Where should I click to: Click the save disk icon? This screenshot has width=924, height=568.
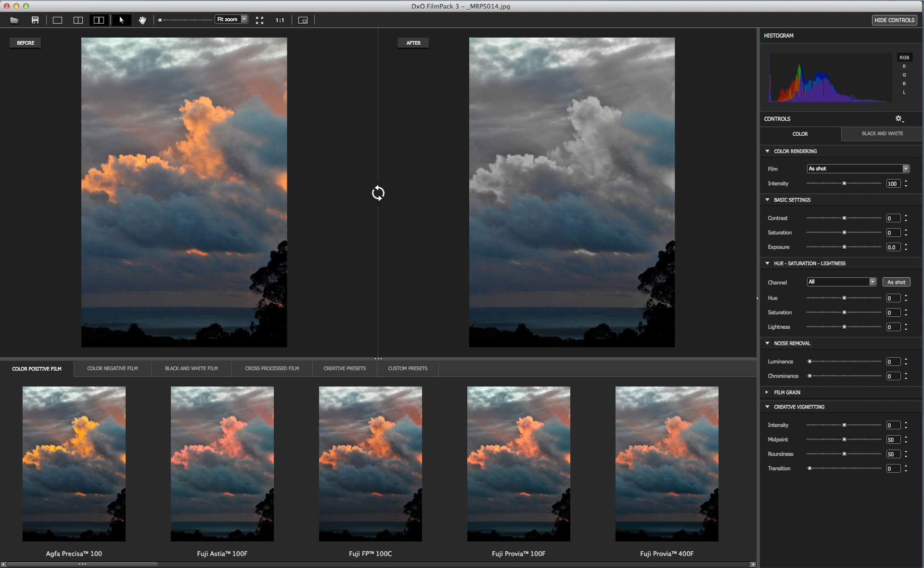[x=35, y=20]
